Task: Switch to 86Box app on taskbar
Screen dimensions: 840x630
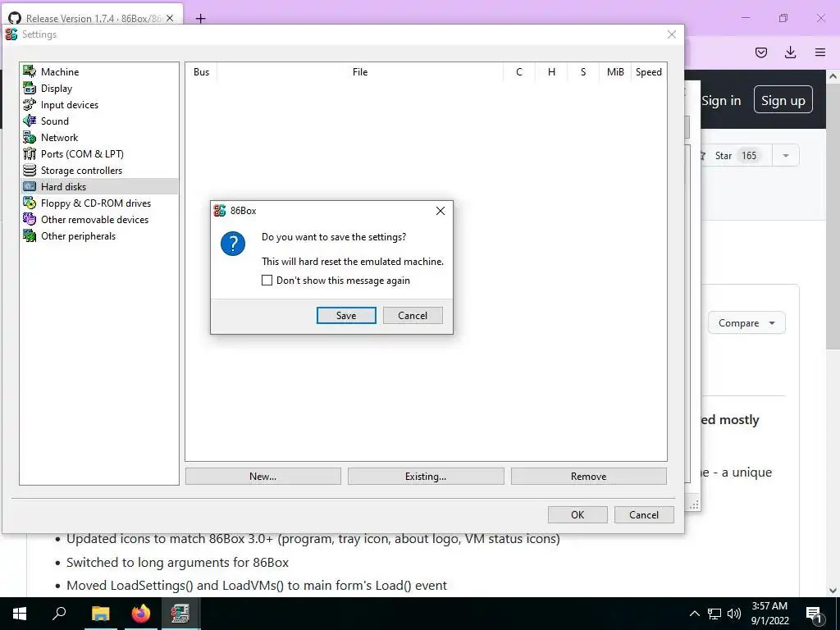Action: [x=180, y=614]
